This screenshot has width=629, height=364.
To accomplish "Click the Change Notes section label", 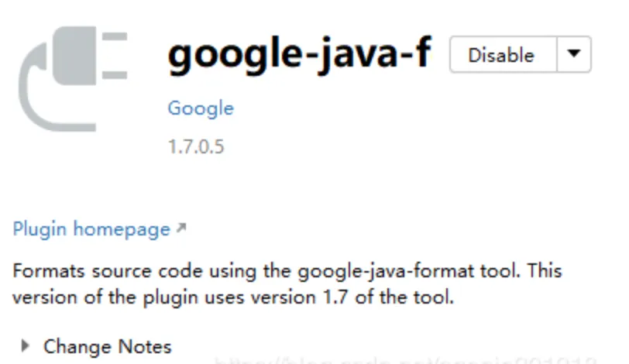I will [x=108, y=346].
